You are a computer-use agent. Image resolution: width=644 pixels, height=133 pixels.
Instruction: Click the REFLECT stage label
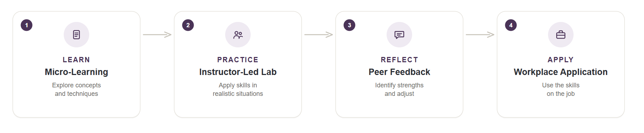tap(399, 60)
